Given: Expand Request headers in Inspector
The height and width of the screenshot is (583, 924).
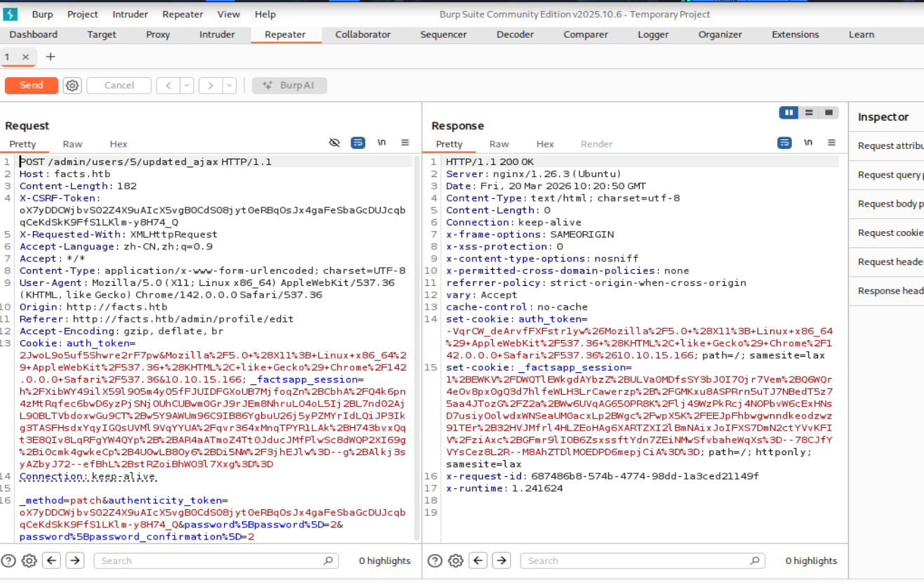Looking at the screenshot, I should tap(887, 261).
